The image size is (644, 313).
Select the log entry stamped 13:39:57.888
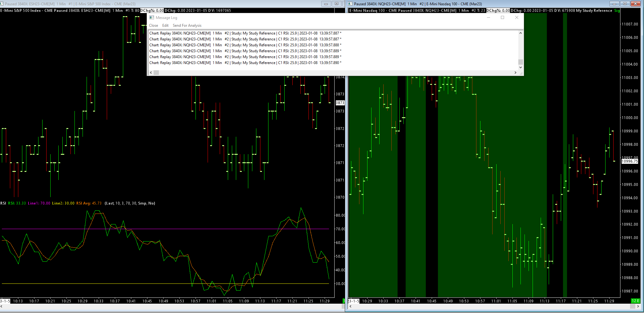[245, 45]
